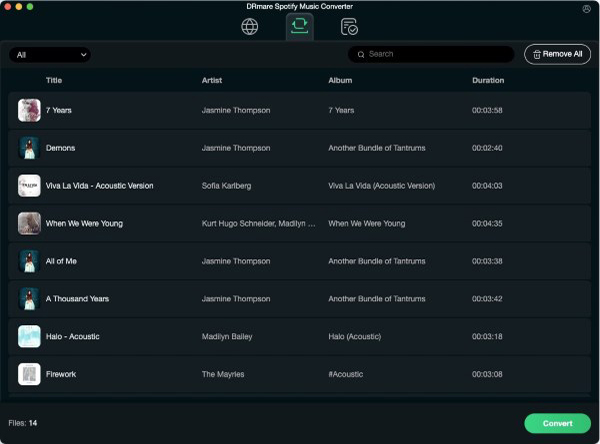Select the 'Firework' track title
Image resolution: width=600 pixels, height=444 pixels.
point(61,374)
